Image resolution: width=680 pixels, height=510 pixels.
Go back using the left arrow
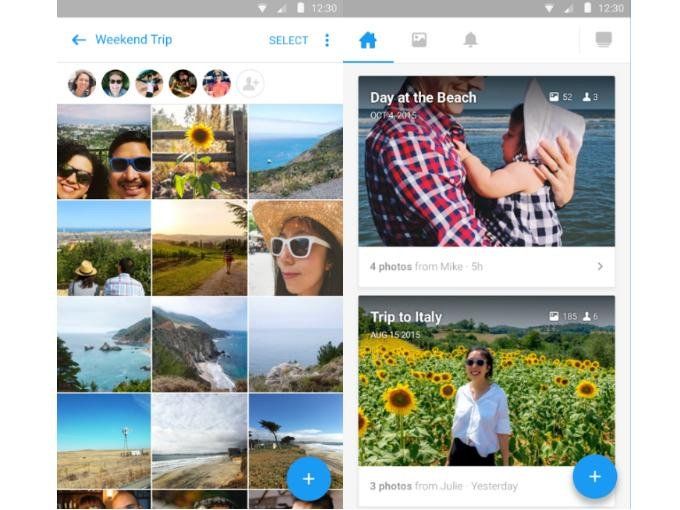tap(78, 40)
